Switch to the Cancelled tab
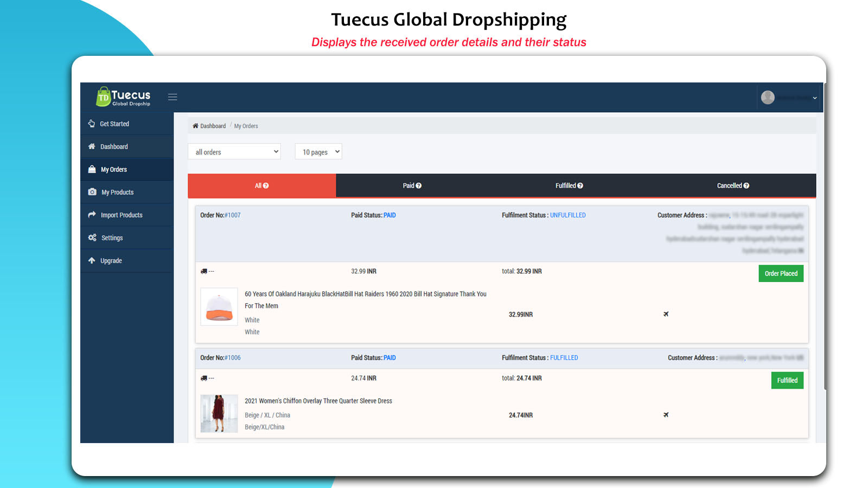 pos(733,185)
